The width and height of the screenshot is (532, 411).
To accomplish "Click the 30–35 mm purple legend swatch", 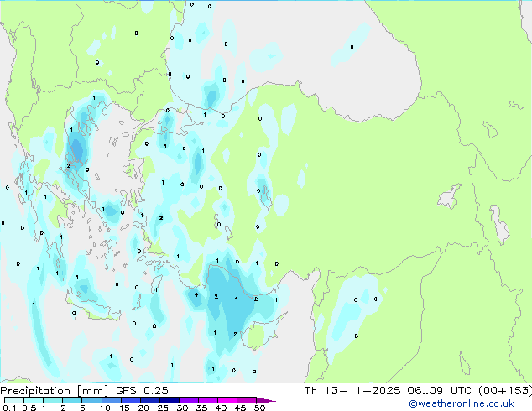I will [x=189, y=400].
